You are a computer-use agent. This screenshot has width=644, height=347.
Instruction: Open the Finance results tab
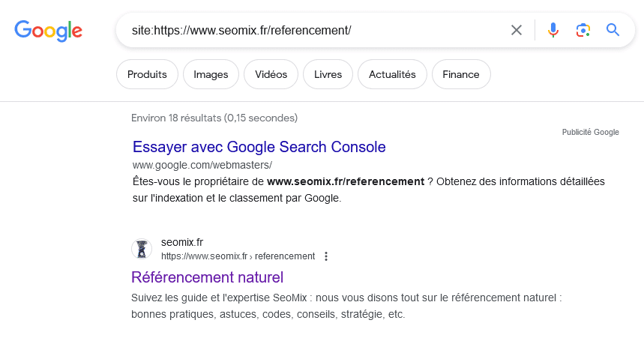click(x=461, y=74)
